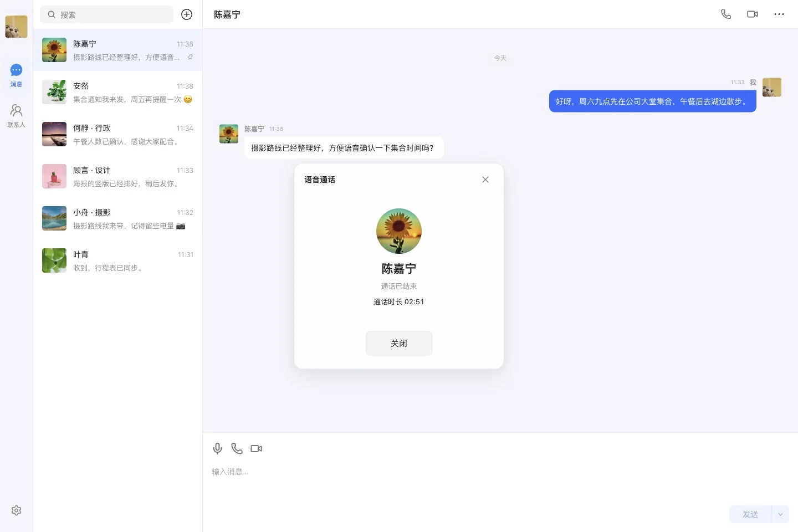Open conversation with 叶青
This screenshot has height=532, width=798.
tap(117, 260)
